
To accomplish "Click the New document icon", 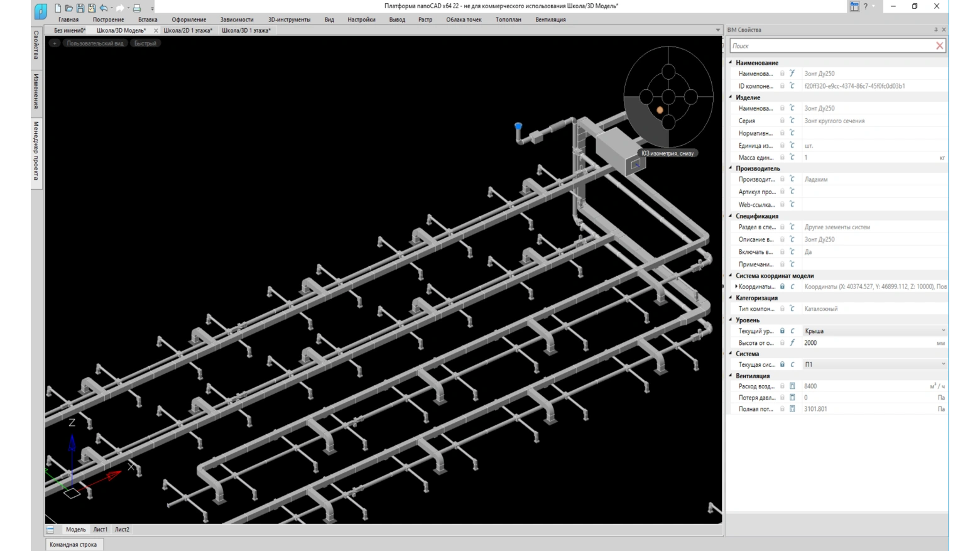I will (x=58, y=8).
